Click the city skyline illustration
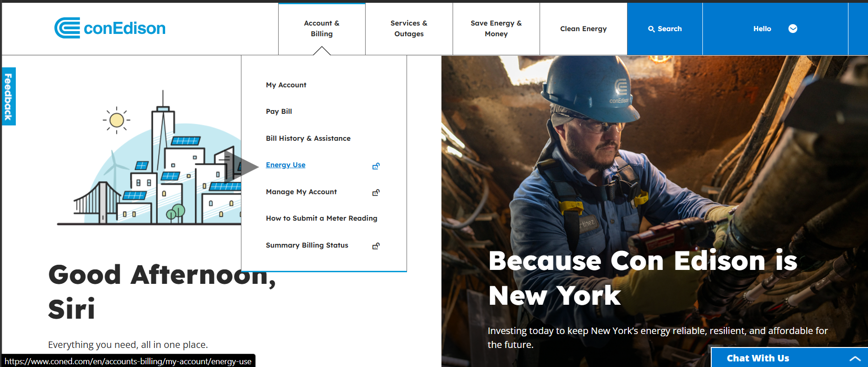 click(x=149, y=158)
